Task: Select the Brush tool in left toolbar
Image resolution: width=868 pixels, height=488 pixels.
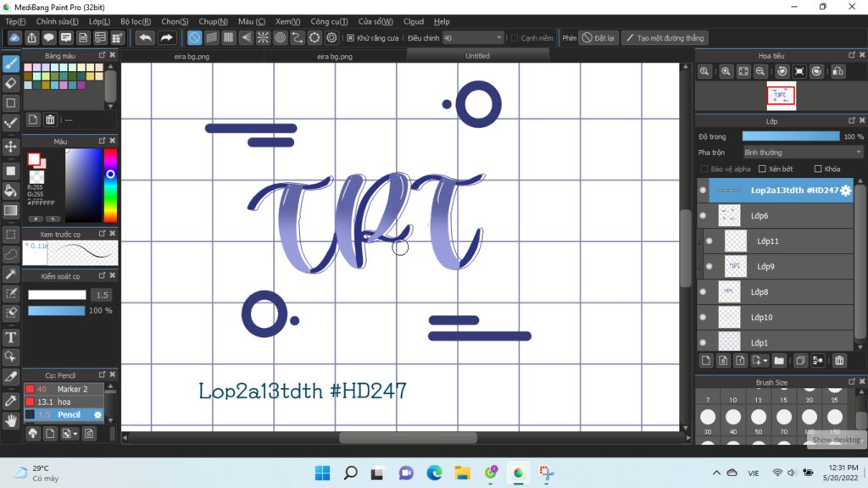Action: click(x=10, y=63)
